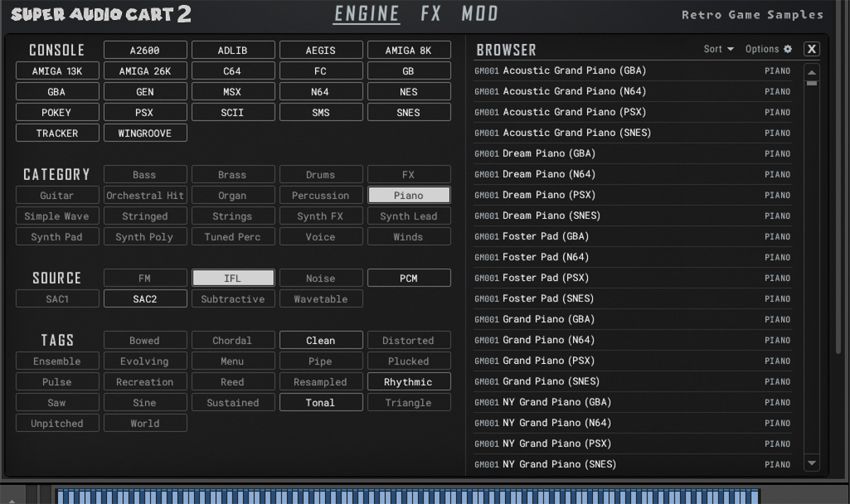
Task: Toggle the Clean tag
Action: coord(320,340)
